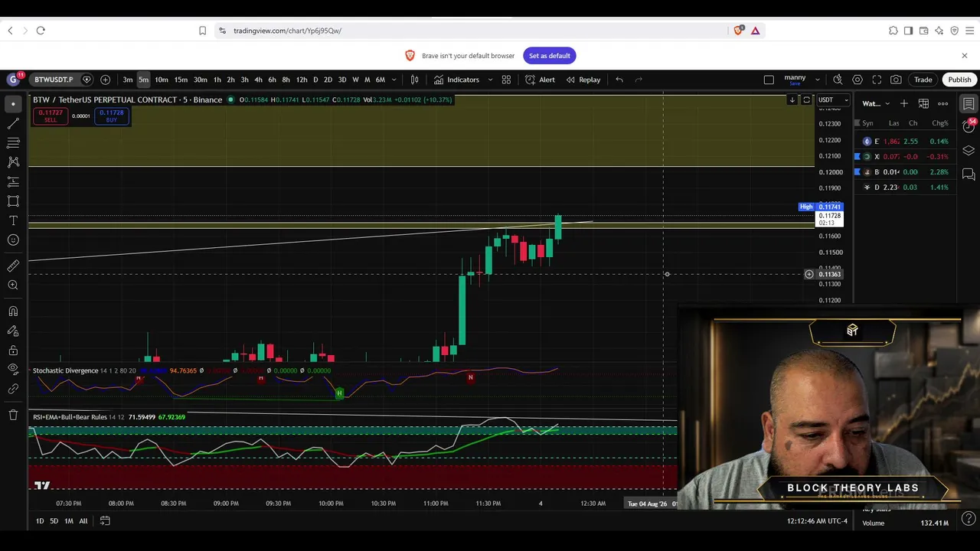980x551 pixels.
Task: Bookmark this page in Brave
Action: (x=202, y=31)
